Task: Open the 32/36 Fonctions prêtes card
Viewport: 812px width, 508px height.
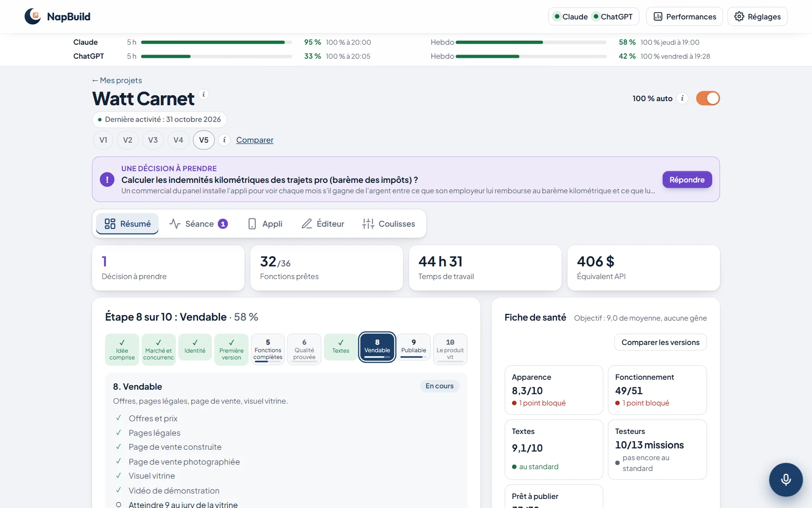Action: point(327,268)
